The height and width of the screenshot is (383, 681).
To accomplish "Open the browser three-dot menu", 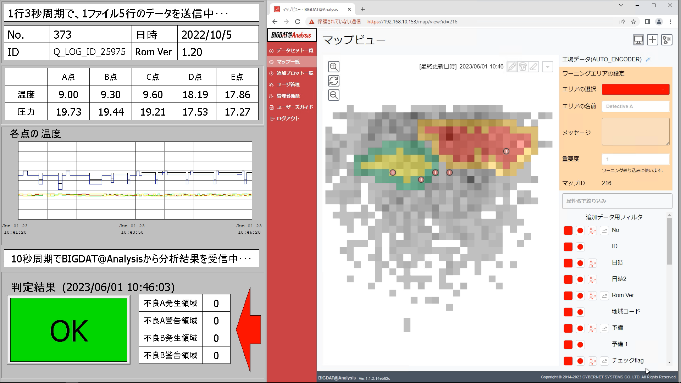I will pos(671,21).
